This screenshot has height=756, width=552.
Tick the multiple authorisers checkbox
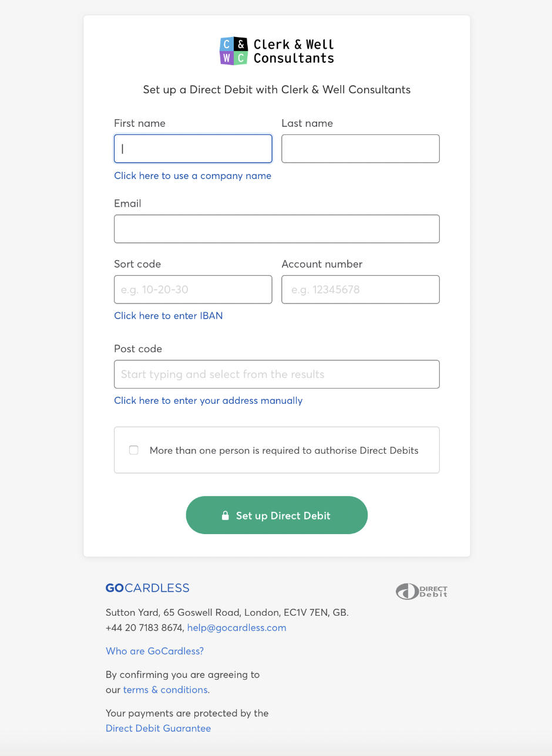[x=134, y=450]
